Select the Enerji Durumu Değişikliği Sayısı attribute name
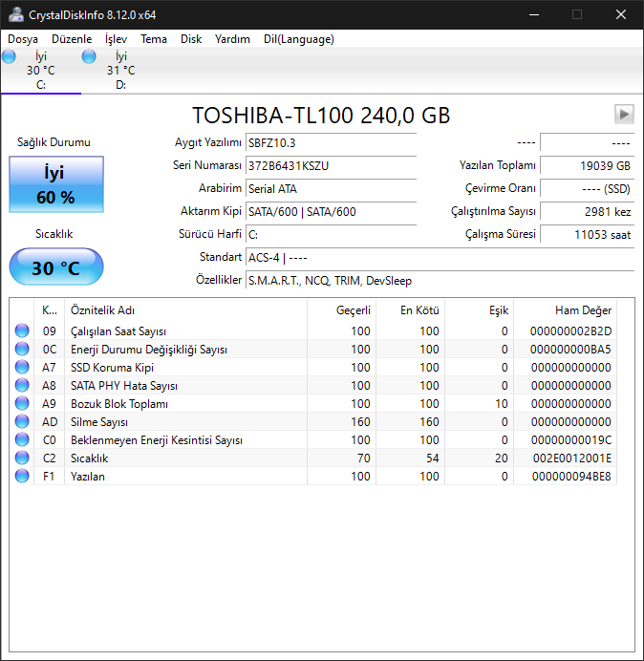 tap(149, 350)
